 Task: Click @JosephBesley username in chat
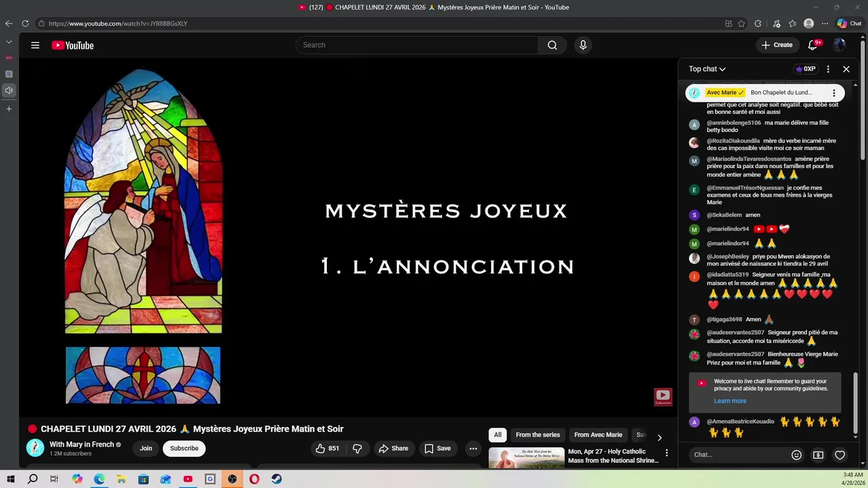tap(728, 257)
